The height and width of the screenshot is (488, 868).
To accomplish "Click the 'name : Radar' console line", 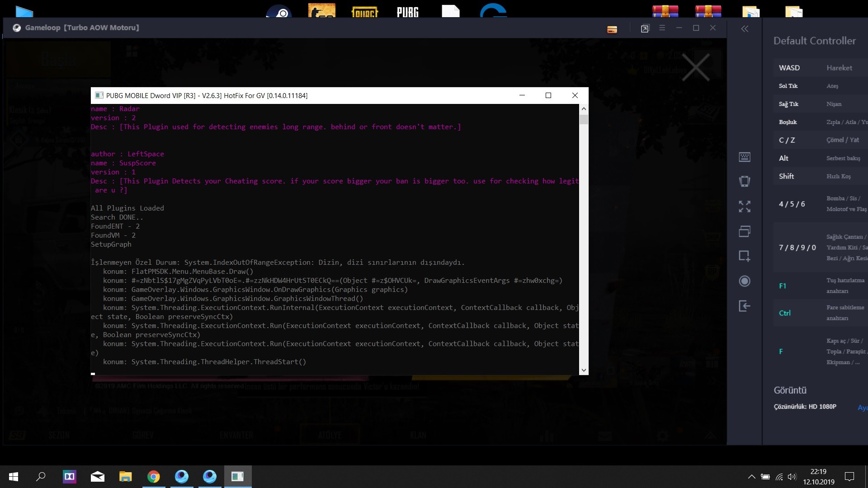I will (115, 109).
